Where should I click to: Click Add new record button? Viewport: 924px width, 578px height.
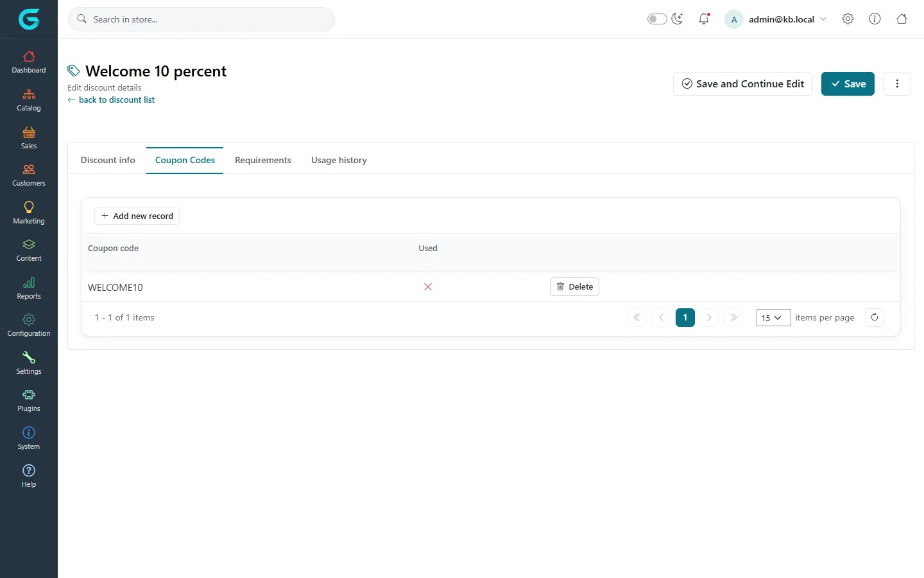(137, 216)
